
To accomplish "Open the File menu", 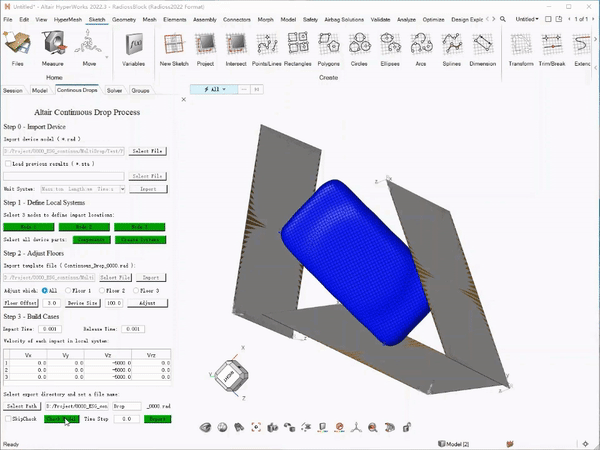I will (x=8, y=20).
